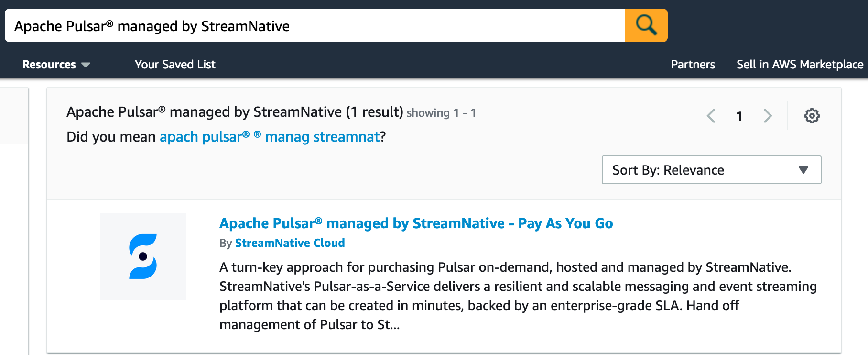Click the orange magnifying glass search button
This screenshot has width=868, height=355.
[646, 25]
